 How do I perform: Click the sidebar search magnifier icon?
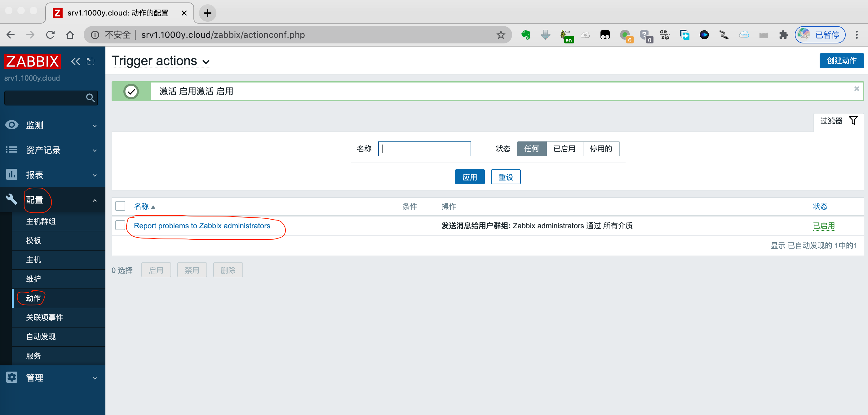pos(90,98)
